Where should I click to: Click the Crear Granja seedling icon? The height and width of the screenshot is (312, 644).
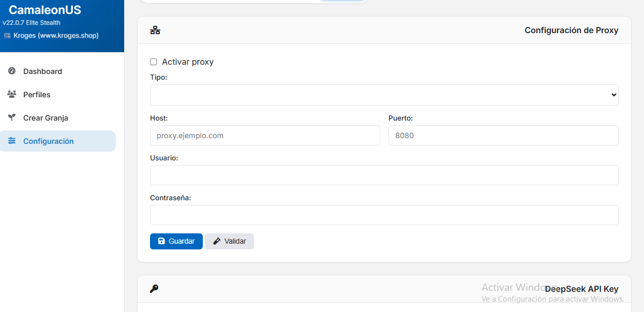12,118
